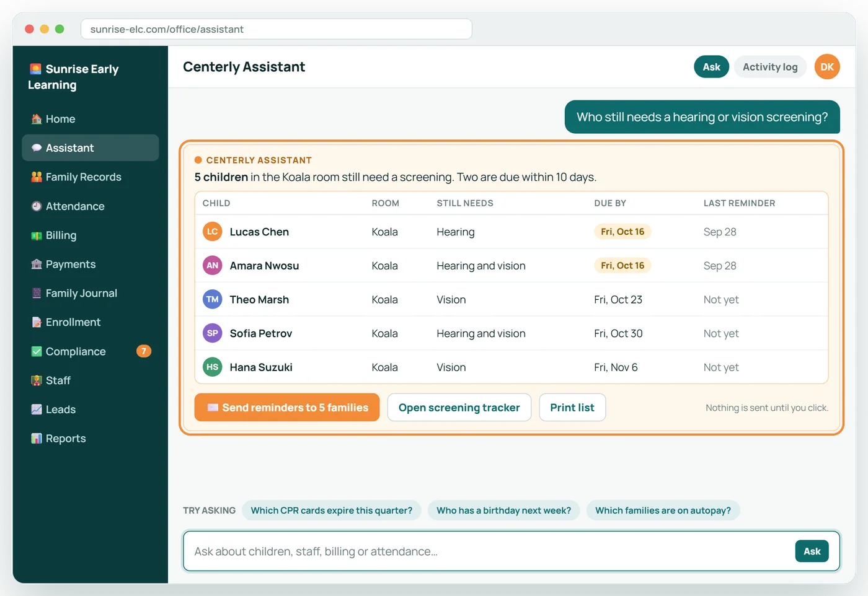Click the Staff teacher icon
The width and height of the screenshot is (868, 596).
[37, 380]
